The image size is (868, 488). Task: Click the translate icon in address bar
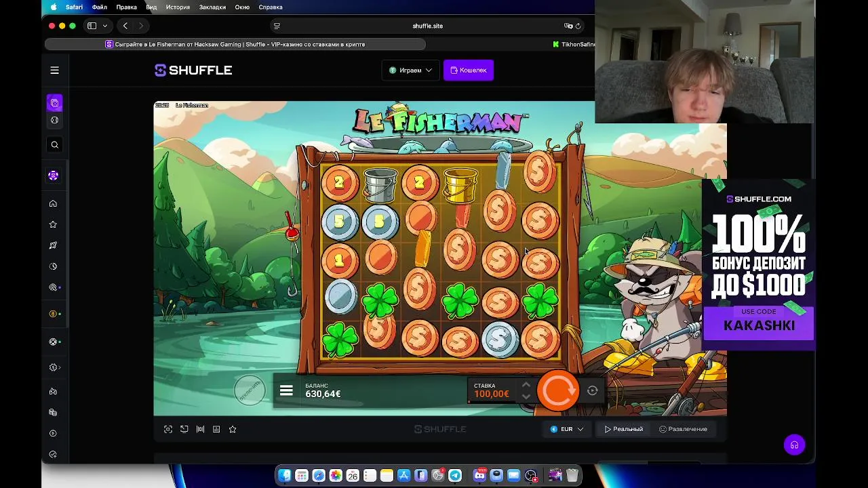568,26
